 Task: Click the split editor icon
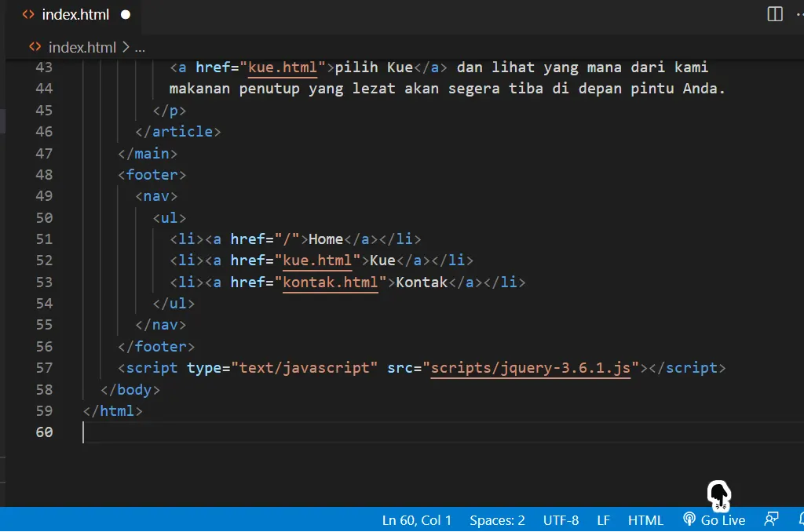pos(775,14)
